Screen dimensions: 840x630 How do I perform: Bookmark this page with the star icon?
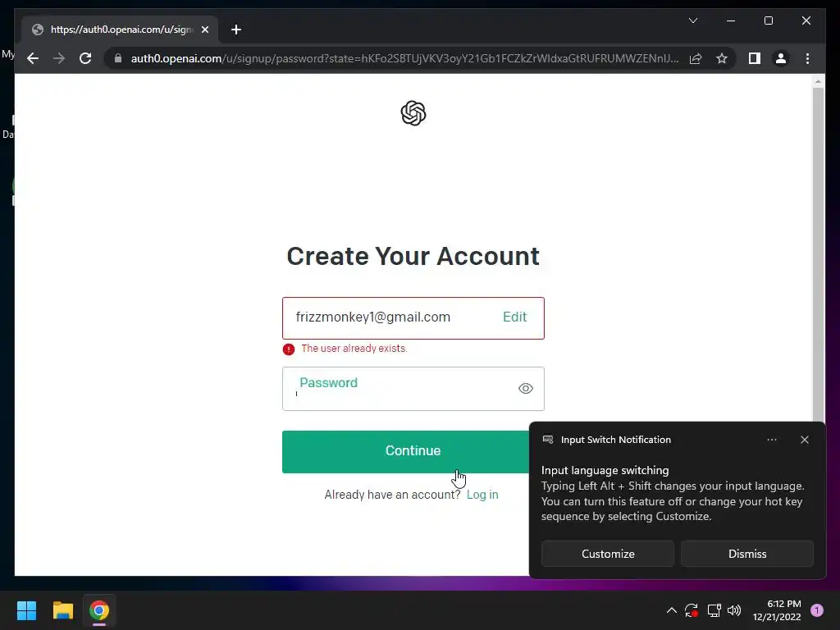722,58
